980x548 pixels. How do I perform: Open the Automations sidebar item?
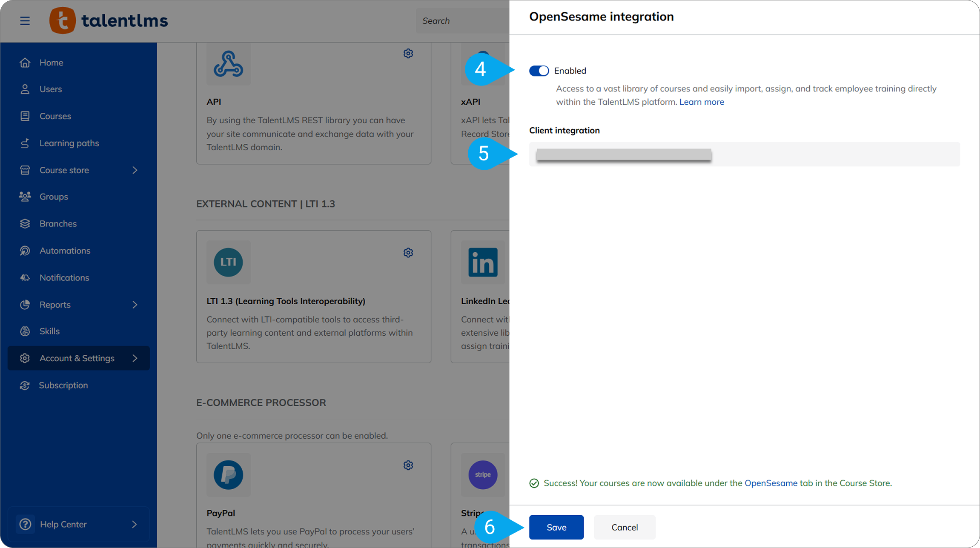(x=65, y=251)
